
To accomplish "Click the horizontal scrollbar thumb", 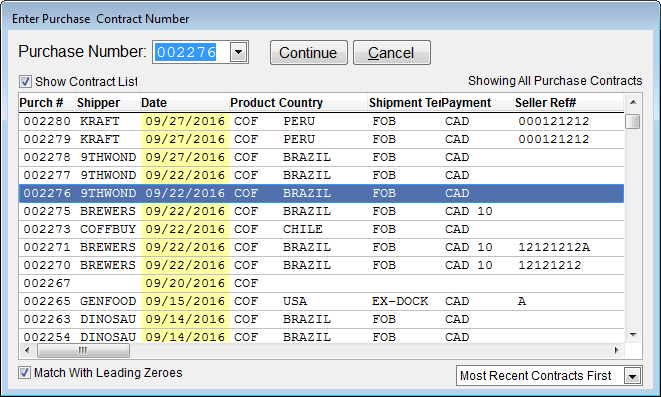I will point(83,350).
